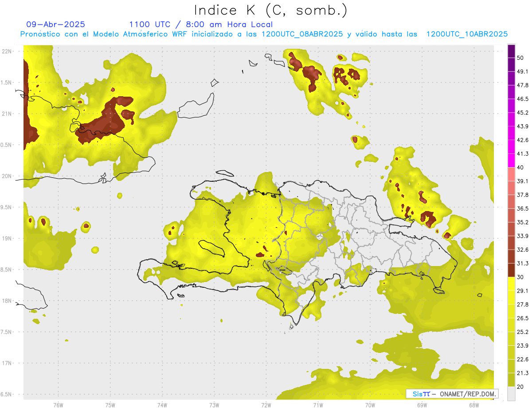
Task: Click the colorbar value "45.2"
Action: click(523, 113)
